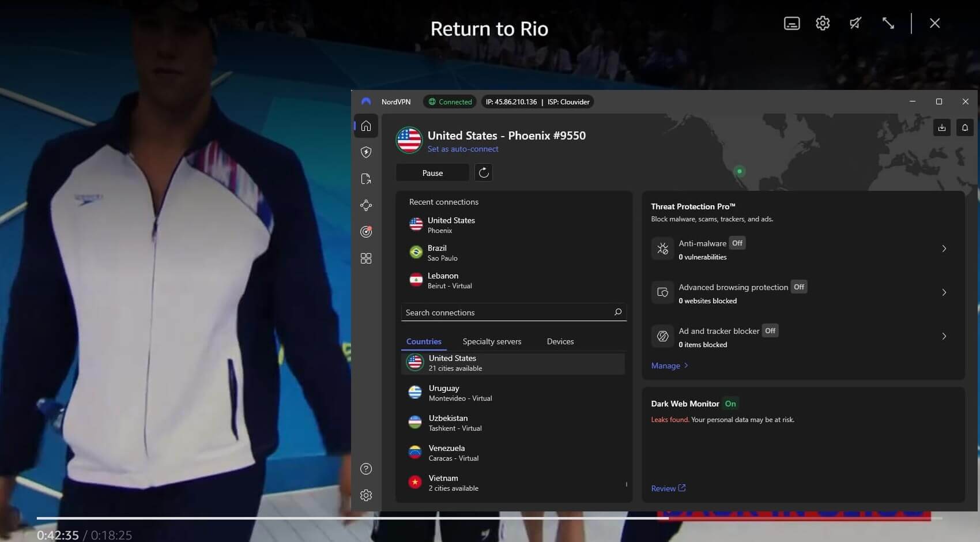Open the Dark Web Monitor target sidebar icon

[x=366, y=232]
